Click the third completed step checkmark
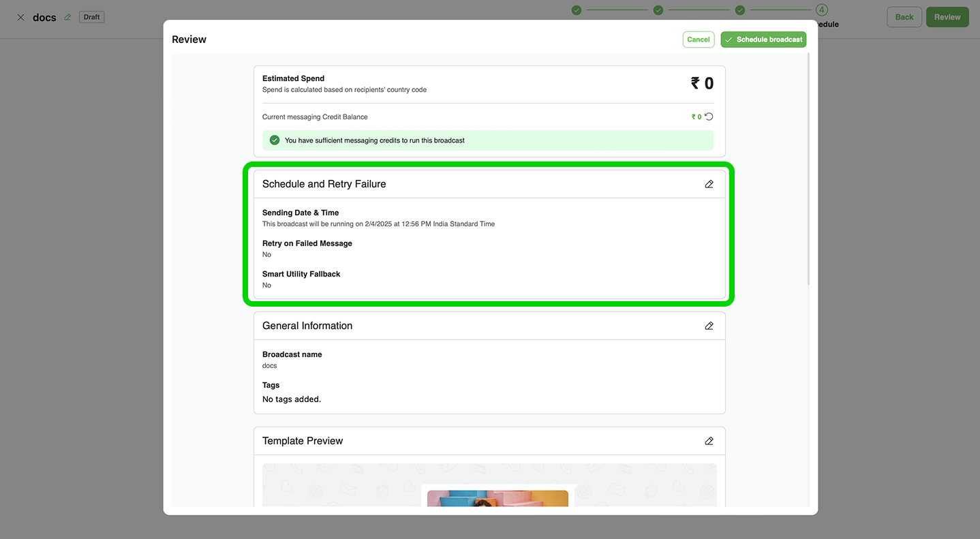 click(740, 10)
